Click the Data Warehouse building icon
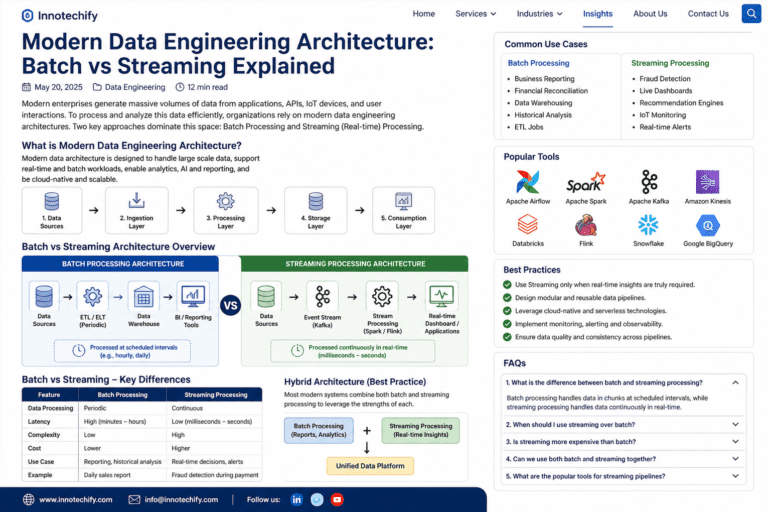The width and height of the screenshot is (768, 512). (144, 296)
